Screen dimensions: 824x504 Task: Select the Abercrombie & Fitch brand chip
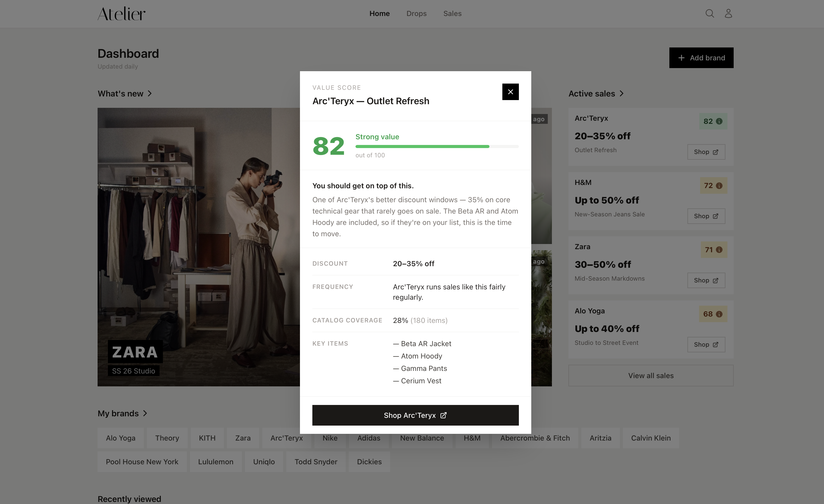pyautogui.click(x=535, y=438)
